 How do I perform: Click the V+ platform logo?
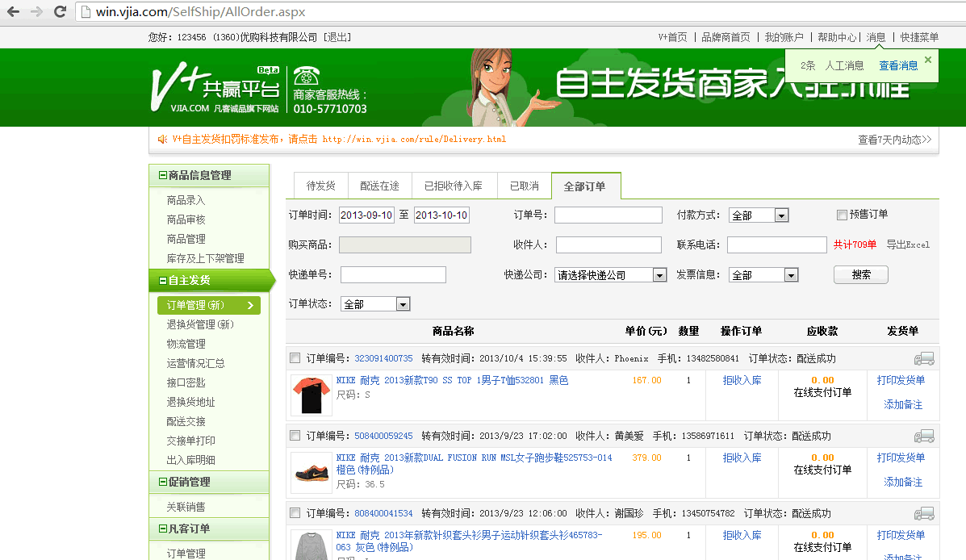[215, 87]
